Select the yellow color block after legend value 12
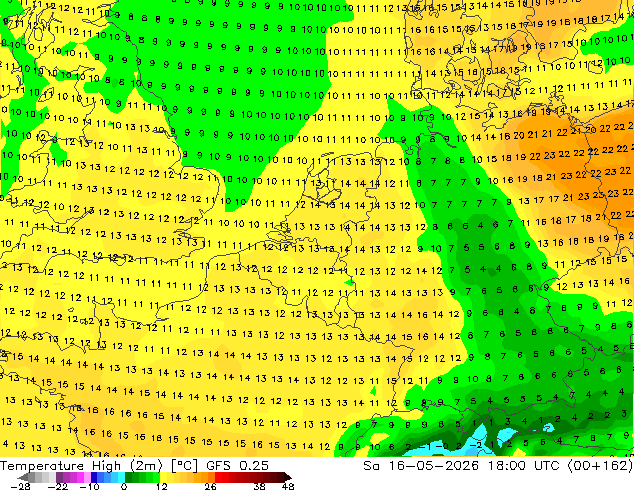Screen dimensions: 634x490 click(163, 477)
